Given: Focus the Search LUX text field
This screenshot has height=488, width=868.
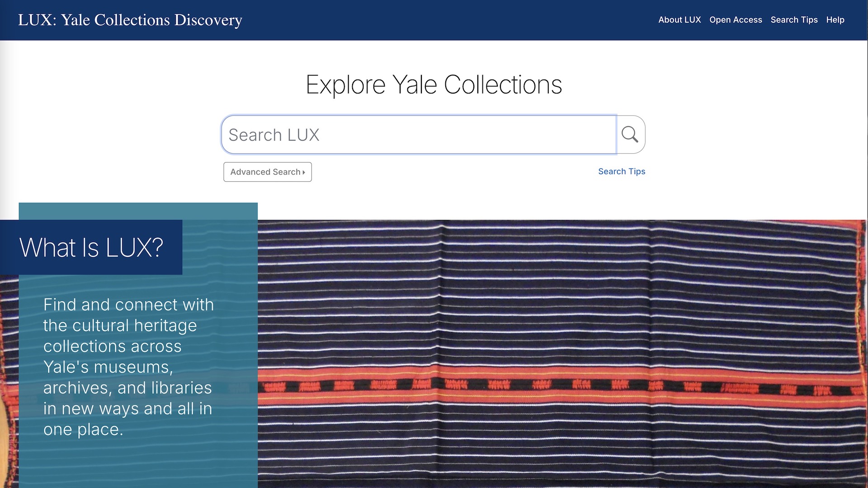Looking at the screenshot, I should coord(418,135).
